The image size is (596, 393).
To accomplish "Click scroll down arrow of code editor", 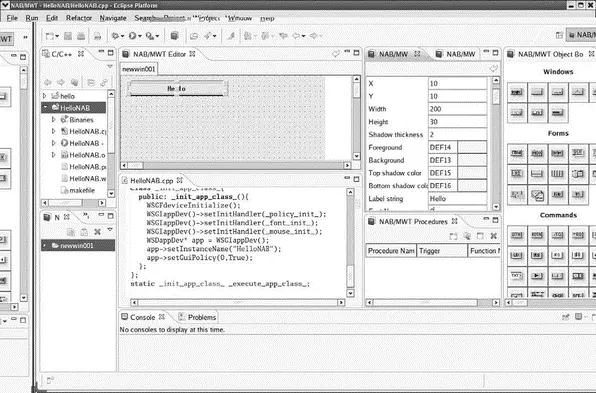I will (350, 293).
